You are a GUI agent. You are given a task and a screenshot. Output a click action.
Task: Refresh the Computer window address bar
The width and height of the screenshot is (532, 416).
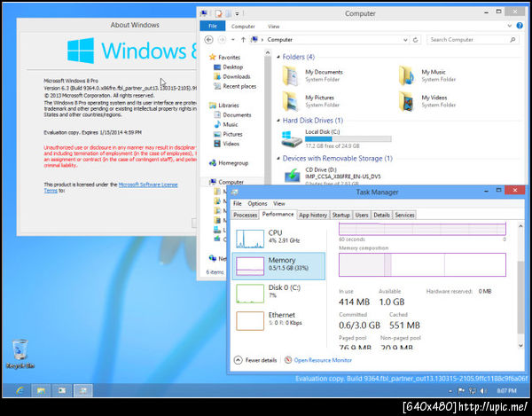pos(415,40)
